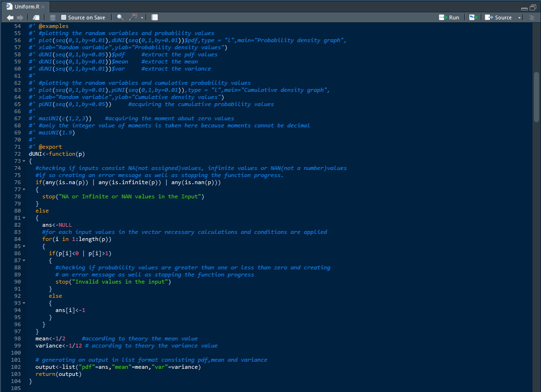Collapse the code fold at line 93
This screenshot has height=392, width=541.
click(24, 303)
